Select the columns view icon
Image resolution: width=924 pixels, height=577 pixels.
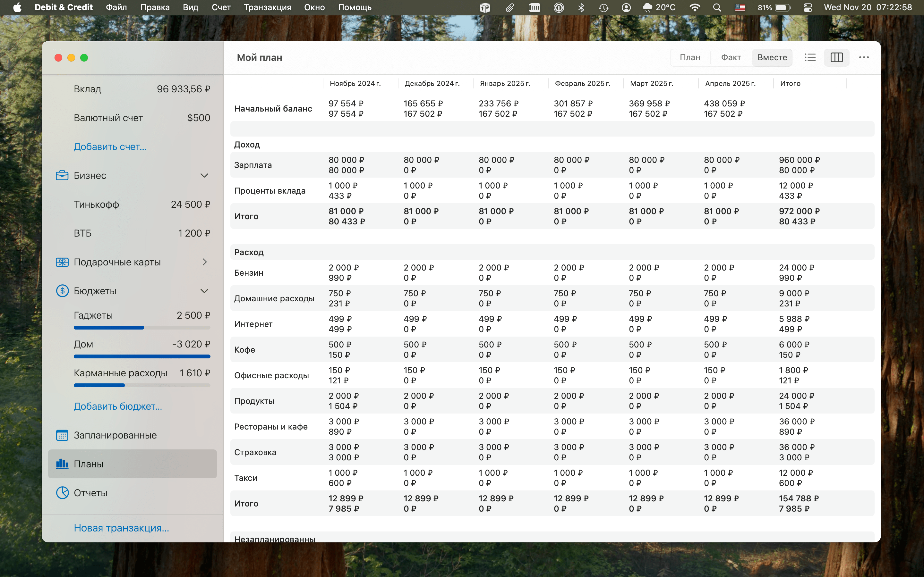click(x=836, y=57)
